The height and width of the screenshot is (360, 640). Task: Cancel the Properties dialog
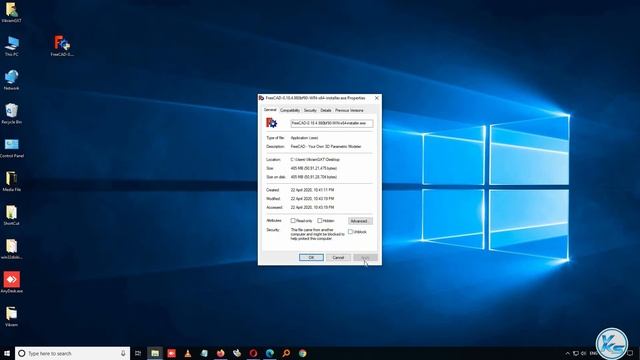point(338,258)
